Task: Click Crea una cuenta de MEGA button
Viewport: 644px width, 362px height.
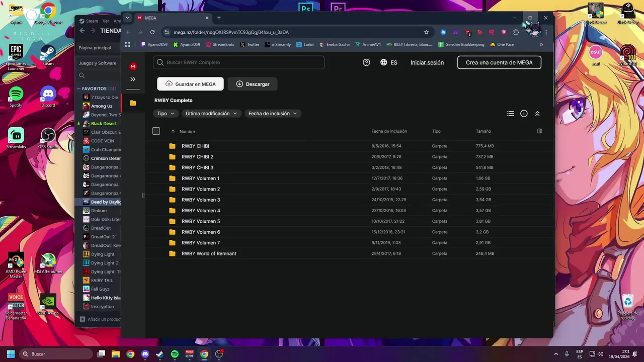Action: tap(499, 62)
